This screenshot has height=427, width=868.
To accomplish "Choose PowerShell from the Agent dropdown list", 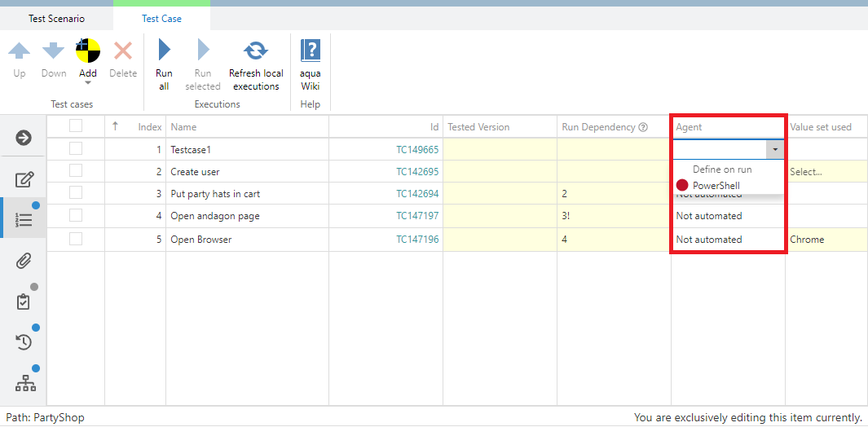I will 716,186.
